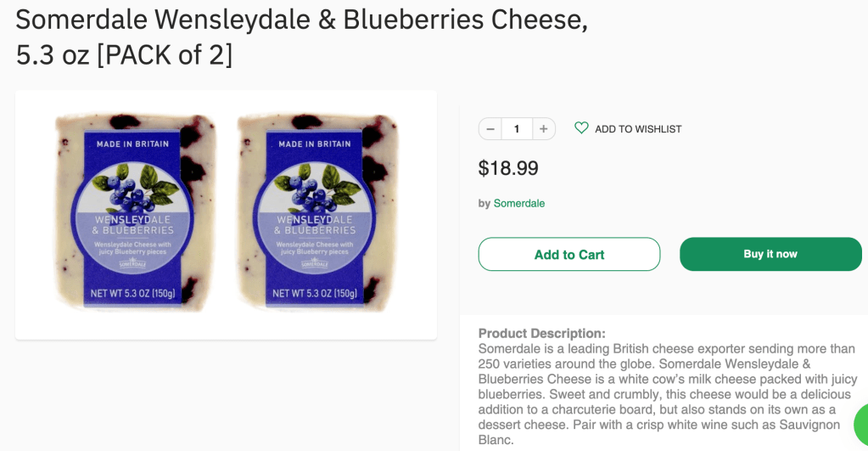Select the ADD TO WISHLIST text
Viewport: 868px width, 451px height.
tap(638, 129)
